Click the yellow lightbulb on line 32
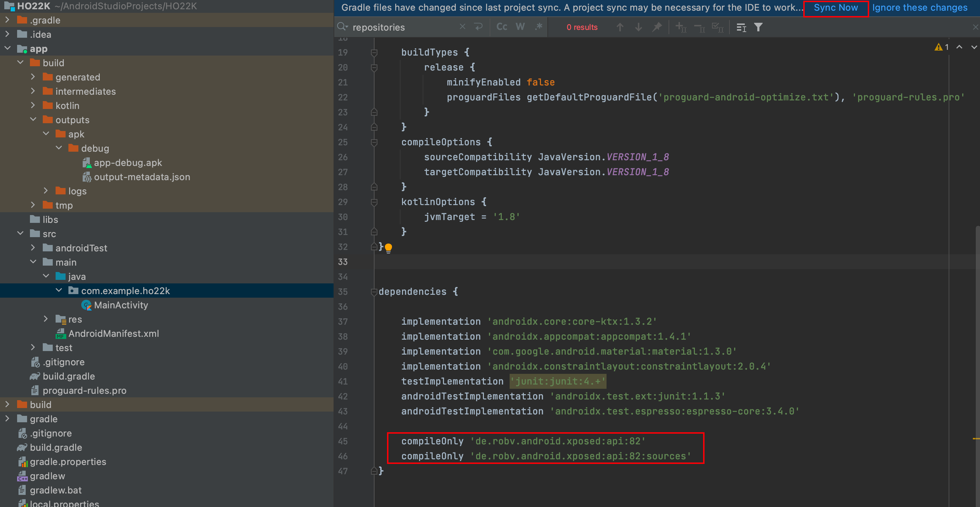Screen dimensions: 980x507 [x=388, y=248]
